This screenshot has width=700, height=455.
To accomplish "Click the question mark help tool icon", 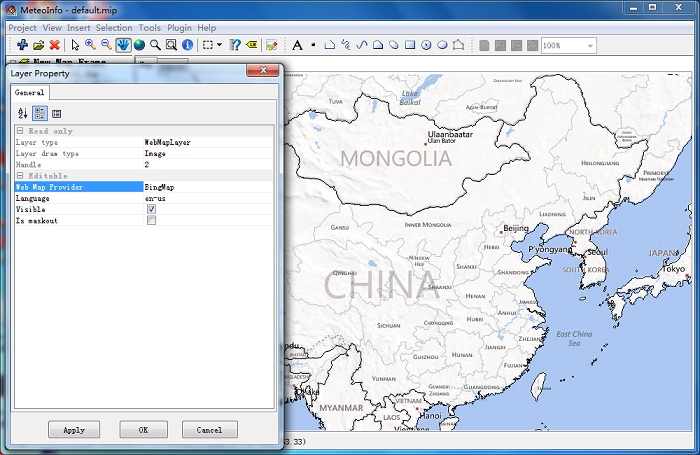I will pos(235,45).
